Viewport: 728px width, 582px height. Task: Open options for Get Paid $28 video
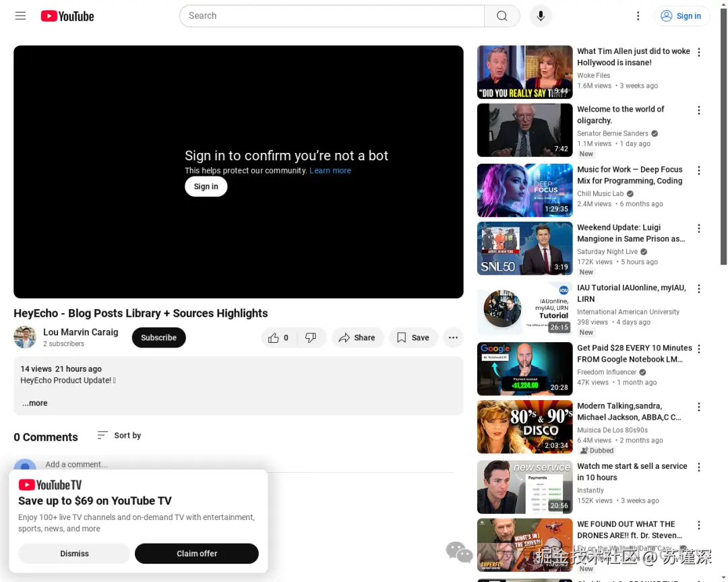[699, 349]
